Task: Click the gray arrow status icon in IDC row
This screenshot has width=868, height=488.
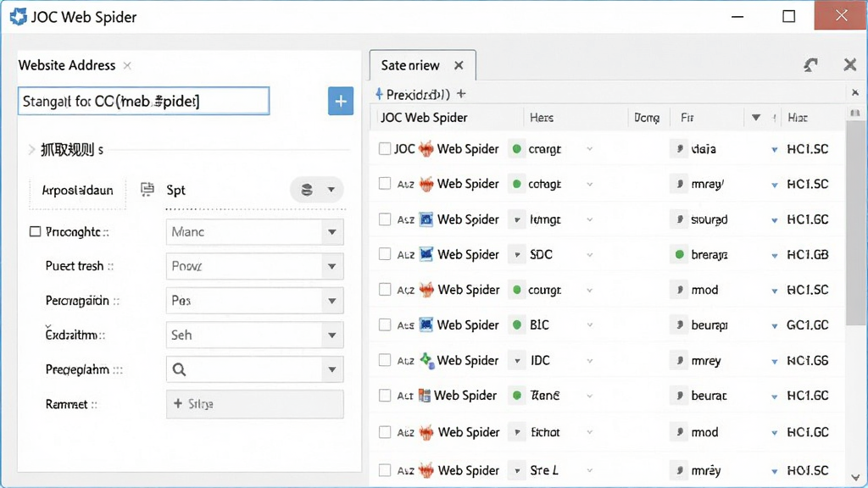Action: pos(517,361)
